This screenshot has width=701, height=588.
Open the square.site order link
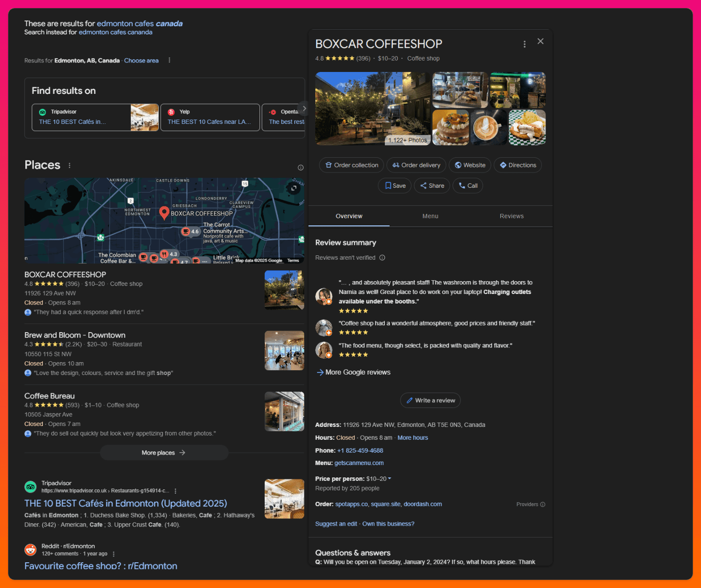tap(386, 504)
